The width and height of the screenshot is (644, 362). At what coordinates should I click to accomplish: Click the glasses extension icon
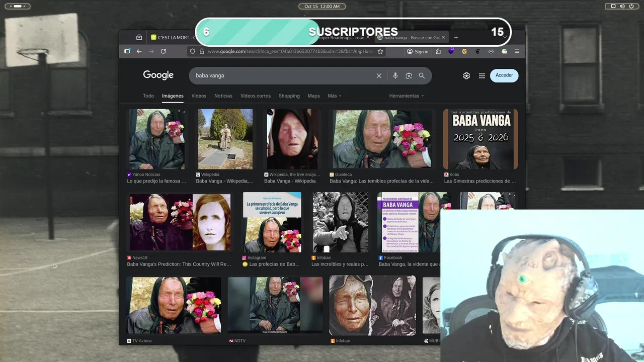tap(491, 51)
